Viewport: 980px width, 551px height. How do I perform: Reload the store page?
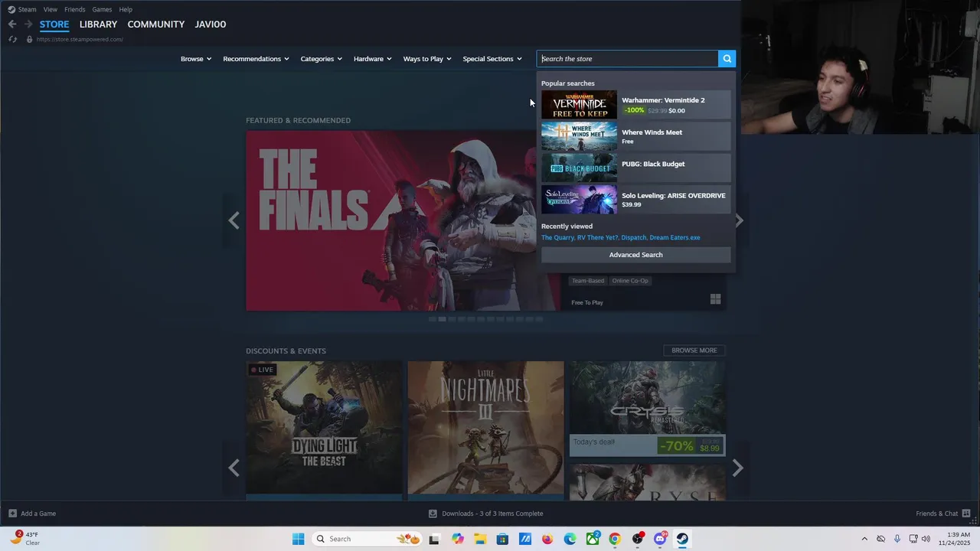click(12, 39)
